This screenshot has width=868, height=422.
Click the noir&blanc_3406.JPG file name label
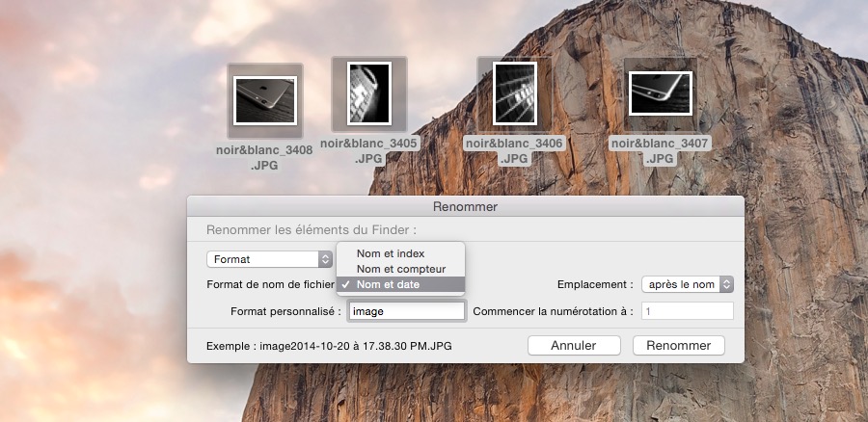pyautogui.click(x=514, y=151)
